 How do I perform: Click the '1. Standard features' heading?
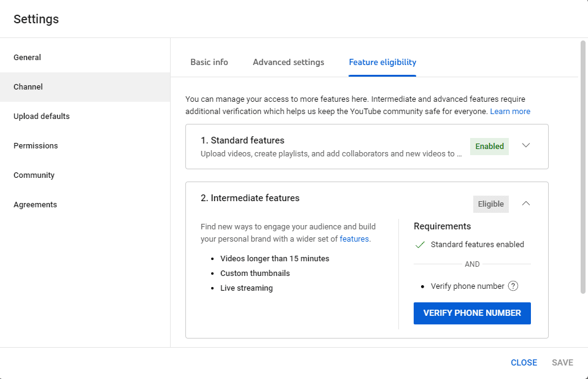242,140
